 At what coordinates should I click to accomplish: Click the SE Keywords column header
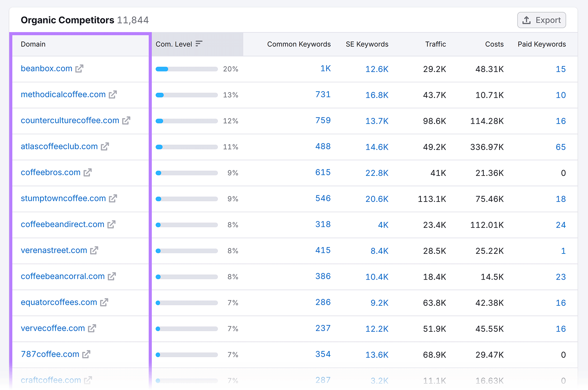coord(367,44)
